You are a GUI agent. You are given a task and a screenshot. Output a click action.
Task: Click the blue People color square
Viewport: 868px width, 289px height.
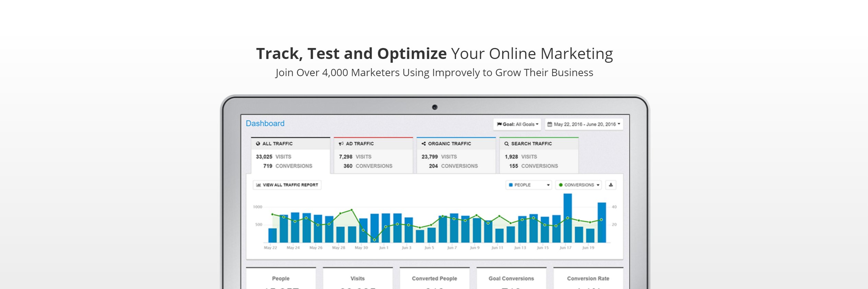click(x=511, y=185)
